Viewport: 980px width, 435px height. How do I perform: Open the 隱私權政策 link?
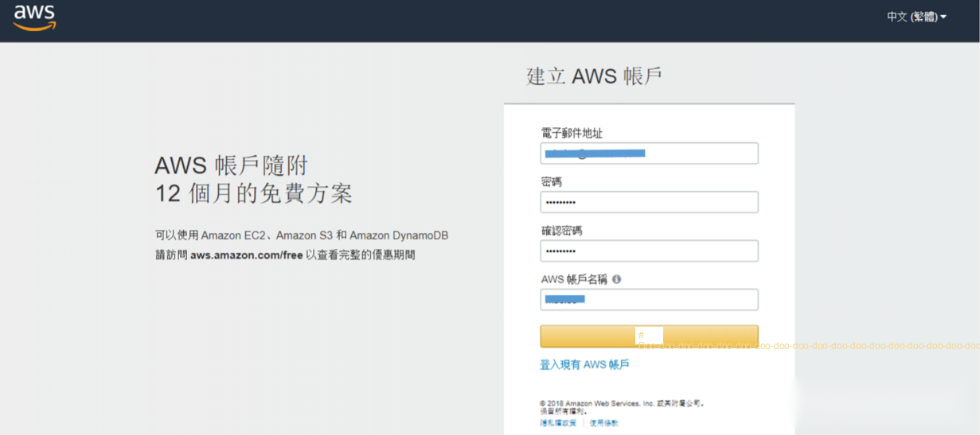click(558, 423)
